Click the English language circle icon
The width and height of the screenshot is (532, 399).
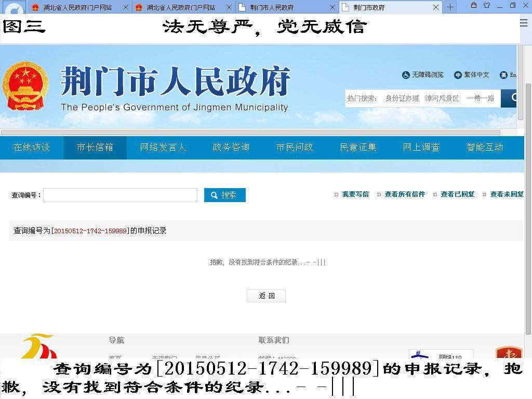(x=503, y=75)
